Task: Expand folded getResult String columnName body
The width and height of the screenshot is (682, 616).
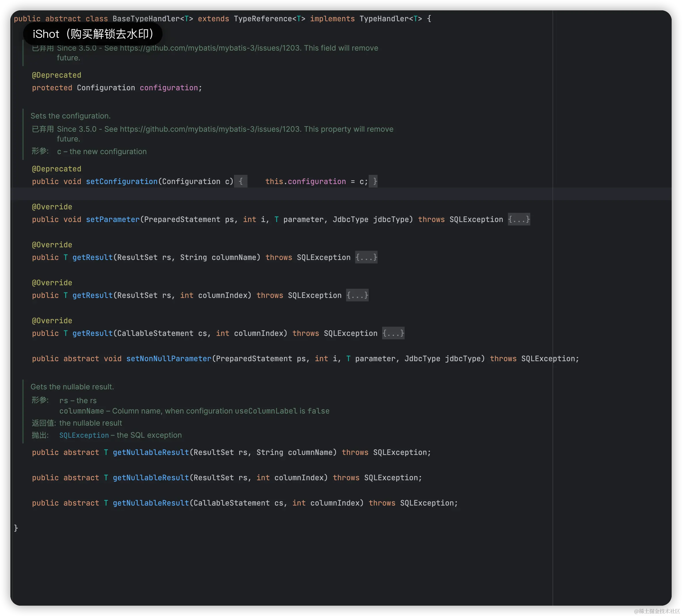Action: (366, 257)
